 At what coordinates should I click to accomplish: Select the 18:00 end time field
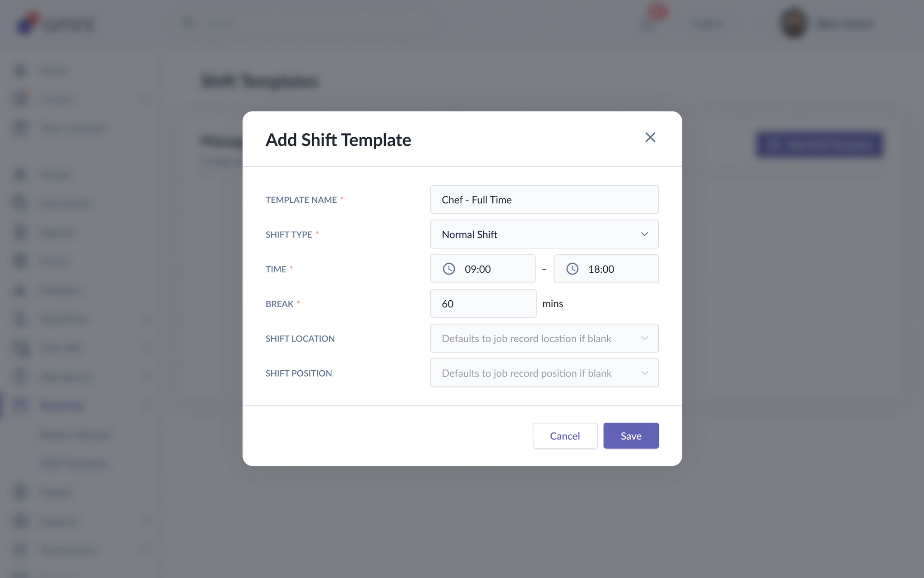606,269
